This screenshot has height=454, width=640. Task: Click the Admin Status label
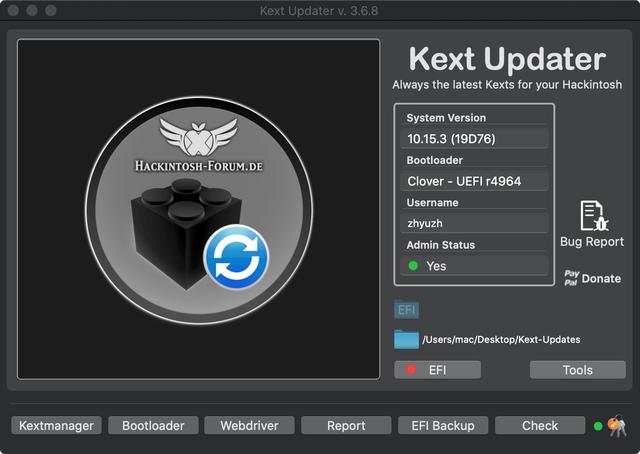pyautogui.click(x=441, y=245)
